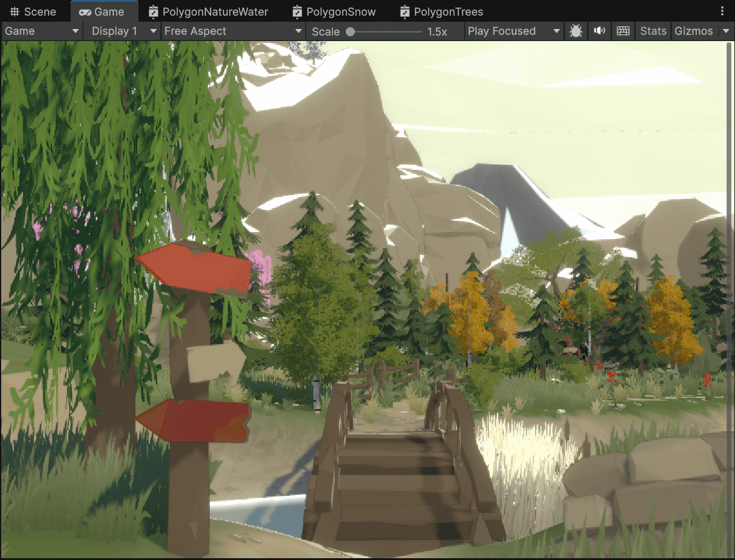Screen dimensions: 735x560
Task: Click the bug debug icon in the Game toolbar
Action: click(575, 31)
